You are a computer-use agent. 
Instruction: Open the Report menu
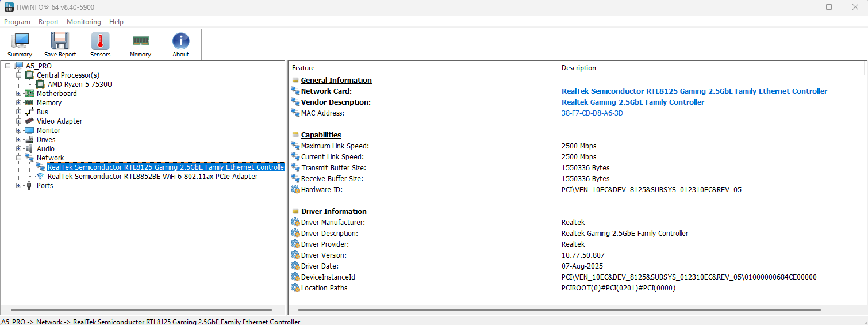[48, 22]
